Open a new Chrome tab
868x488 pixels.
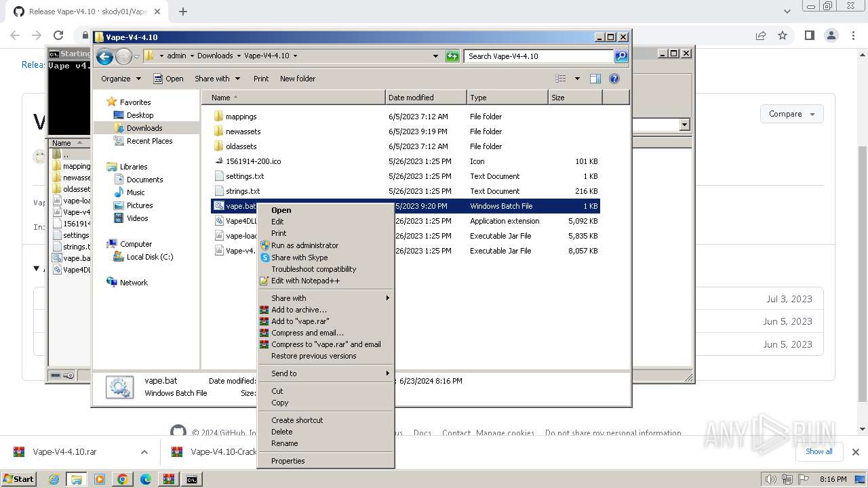click(183, 12)
